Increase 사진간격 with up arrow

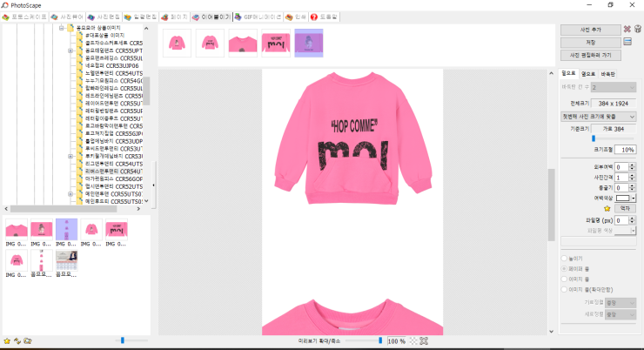click(x=632, y=175)
